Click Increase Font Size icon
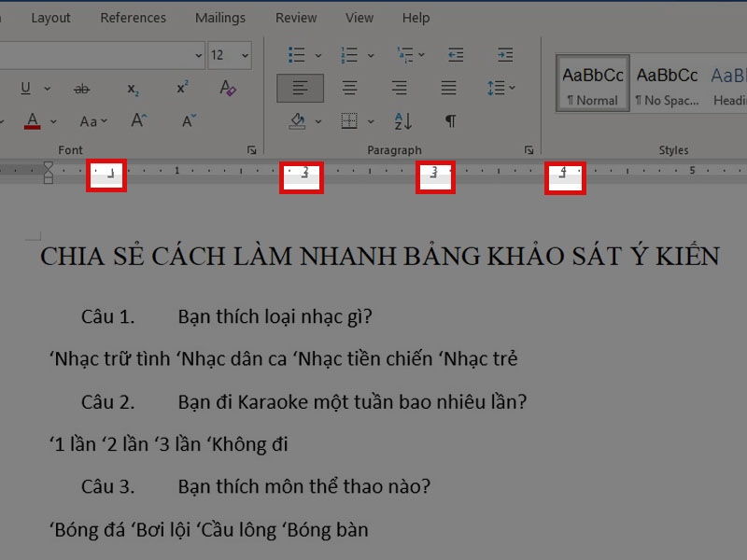Viewport: 747px width, 560px height. coord(138,120)
